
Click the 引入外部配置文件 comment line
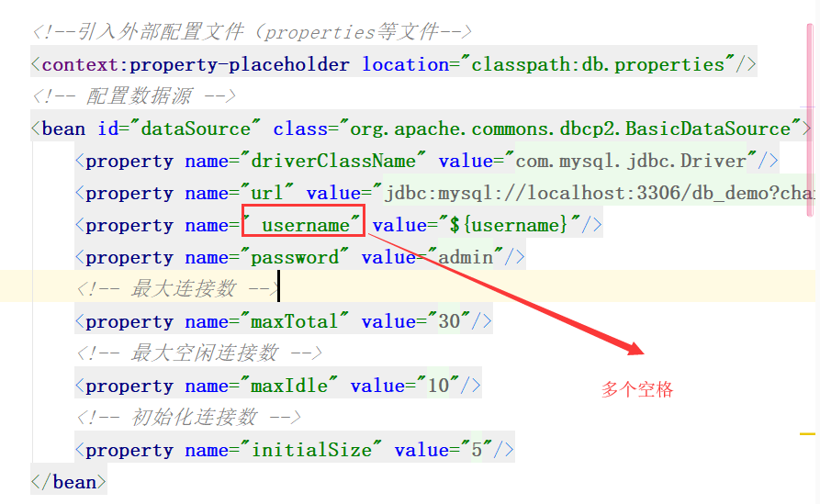tap(252, 32)
